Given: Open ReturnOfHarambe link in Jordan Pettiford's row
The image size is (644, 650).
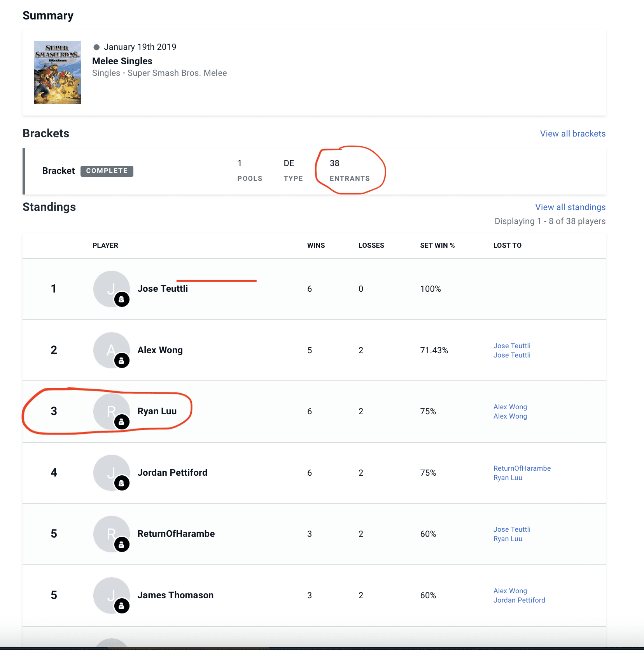Looking at the screenshot, I should (x=522, y=468).
